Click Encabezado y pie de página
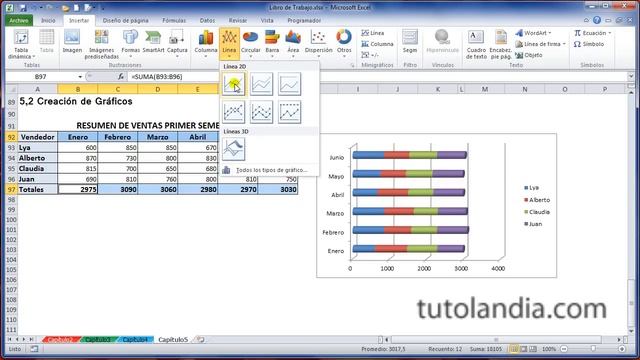Image resolution: width=640 pixels, height=360 pixels. [500, 44]
